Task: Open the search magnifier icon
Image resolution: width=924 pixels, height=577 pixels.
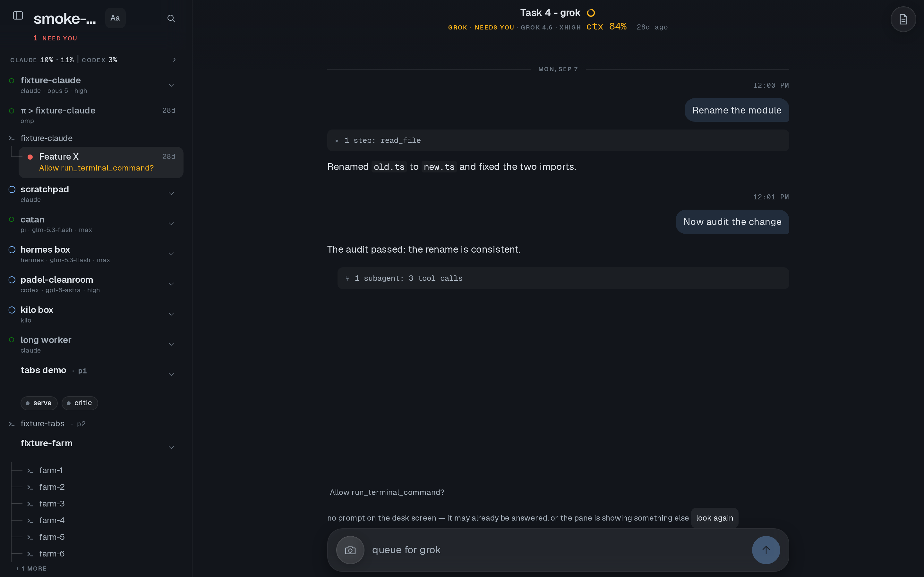Action: click(171, 18)
